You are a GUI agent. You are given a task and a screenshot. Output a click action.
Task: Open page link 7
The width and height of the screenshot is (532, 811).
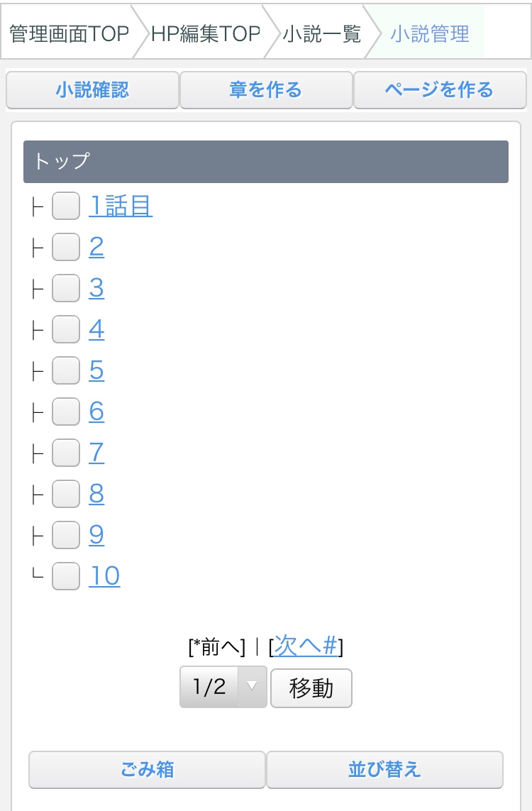96,453
